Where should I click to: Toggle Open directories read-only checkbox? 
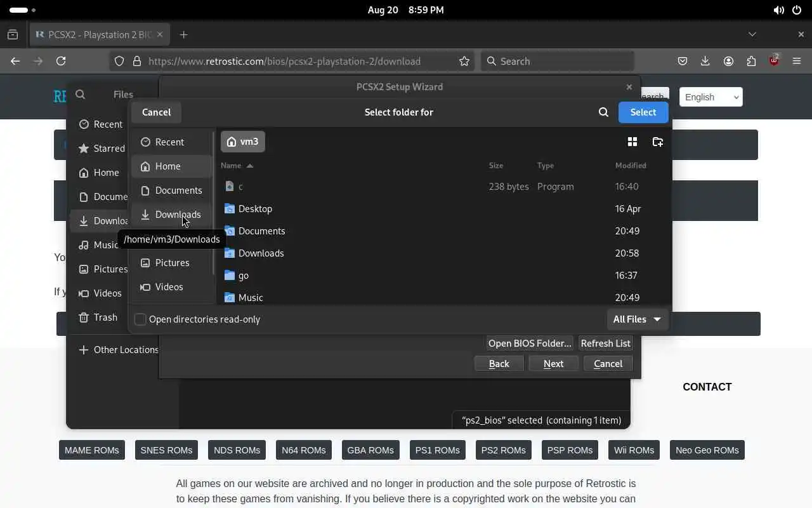click(141, 319)
